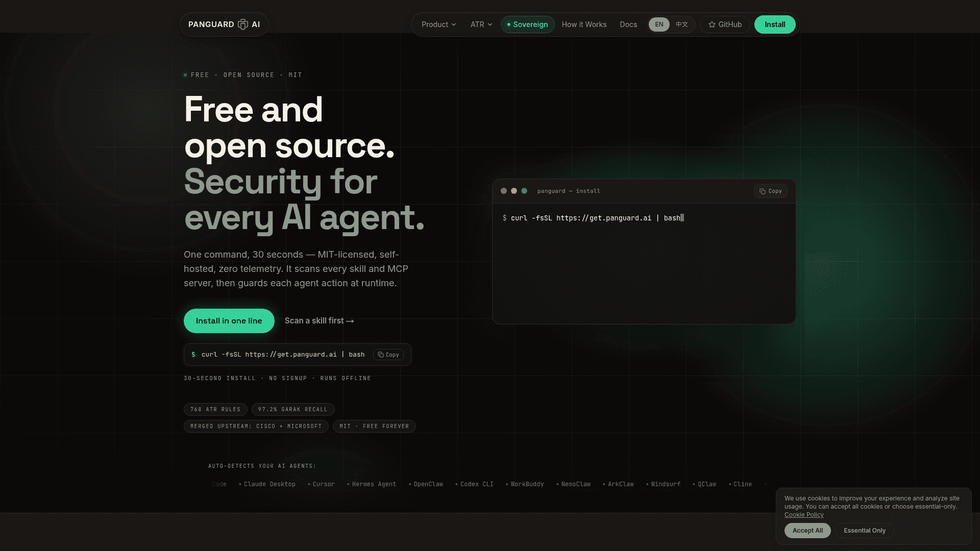Expand the Product dropdown menu

tap(438, 24)
